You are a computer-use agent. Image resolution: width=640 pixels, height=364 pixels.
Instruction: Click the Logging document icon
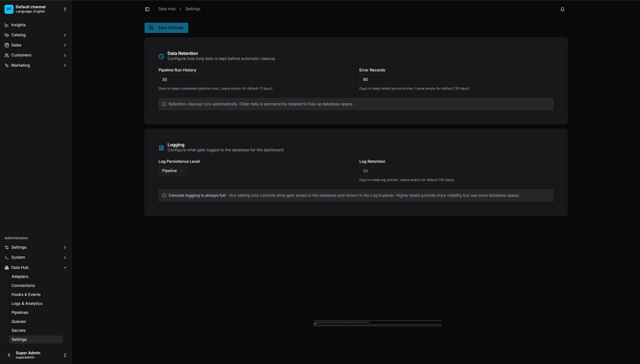[161, 148]
